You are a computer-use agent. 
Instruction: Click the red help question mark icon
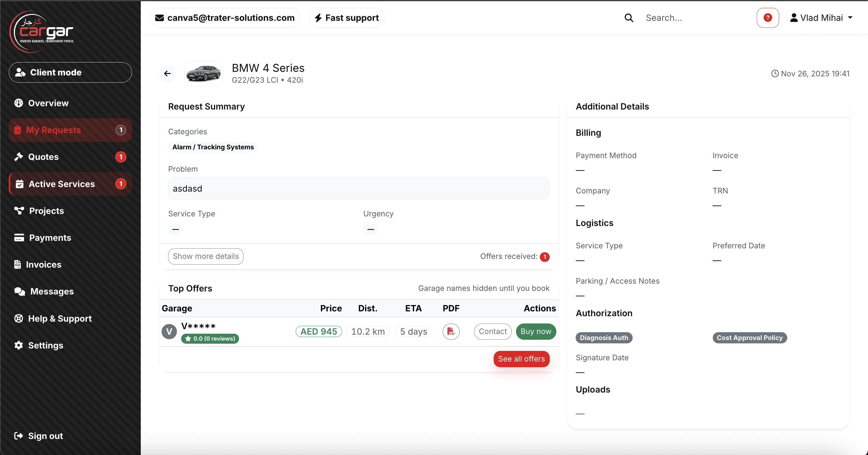tap(768, 18)
